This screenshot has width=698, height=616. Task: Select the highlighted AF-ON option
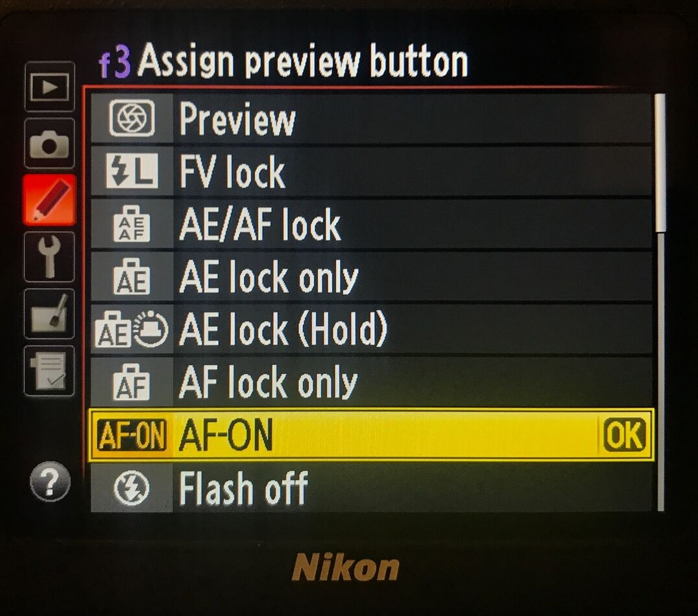(x=371, y=435)
